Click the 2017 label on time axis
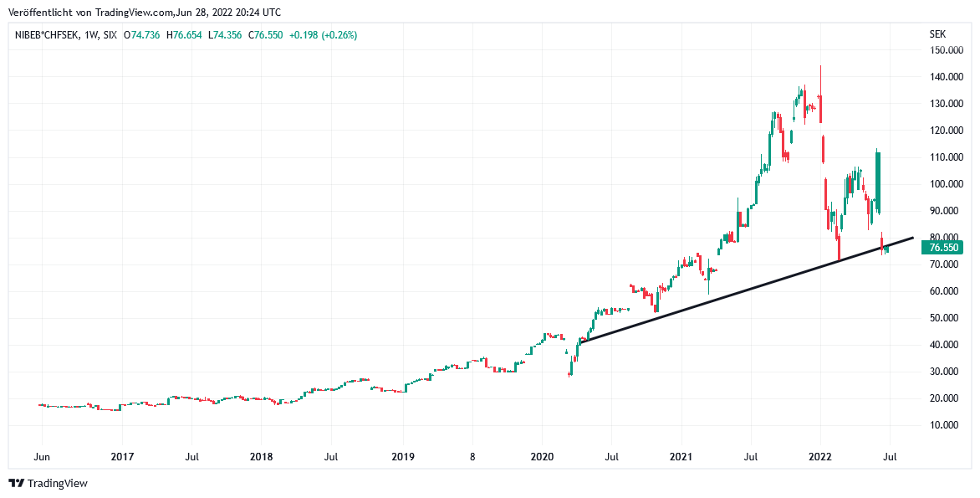980x498 pixels. coord(122,457)
